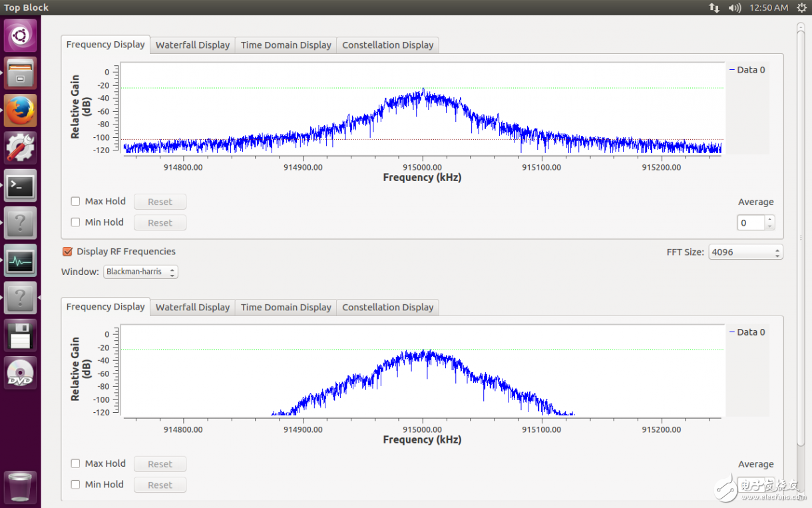Enable Min Hold in top frequency plot
The height and width of the screenshot is (508, 812).
[x=76, y=222]
